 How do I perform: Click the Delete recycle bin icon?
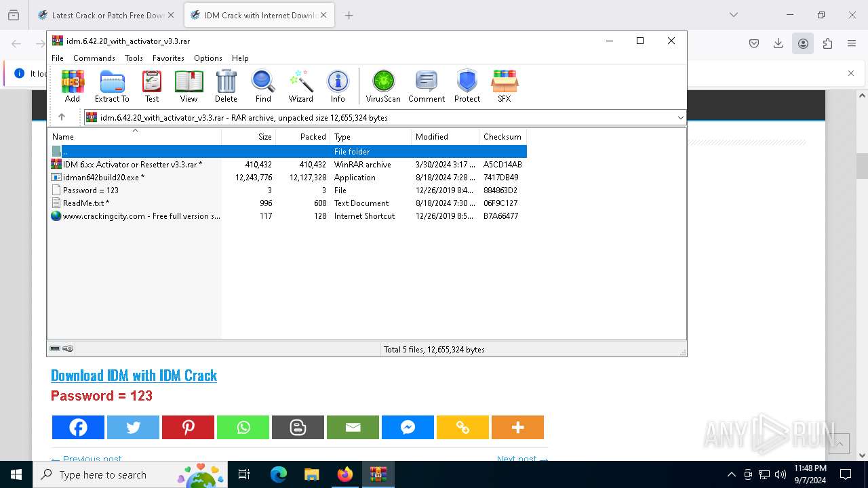226,86
